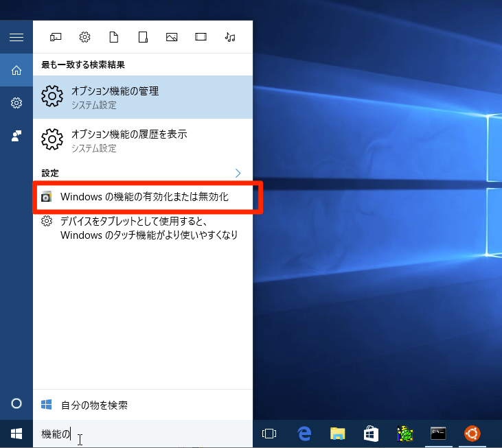The height and width of the screenshot is (448, 502).
Task: Filter search results by Documents
Action: click(x=114, y=38)
